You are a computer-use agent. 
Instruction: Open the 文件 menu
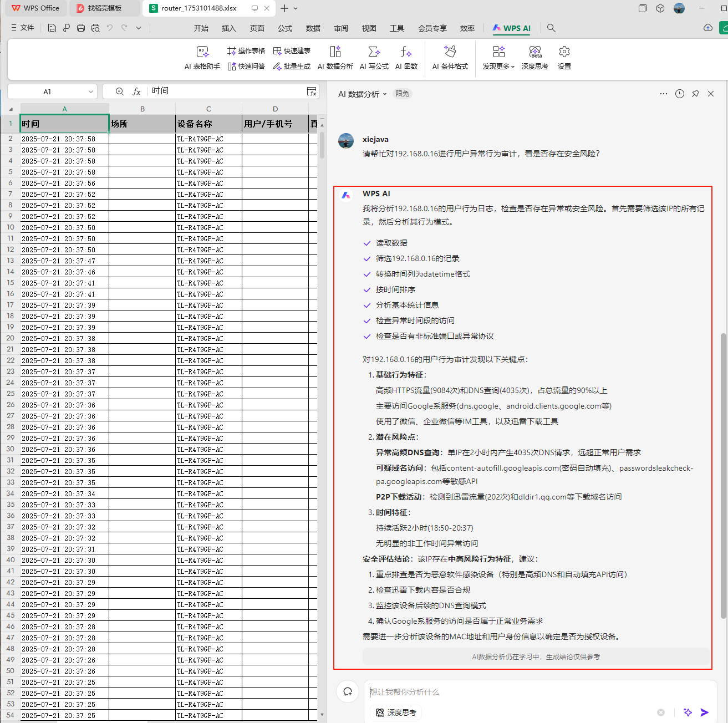click(x=23, y=28)
